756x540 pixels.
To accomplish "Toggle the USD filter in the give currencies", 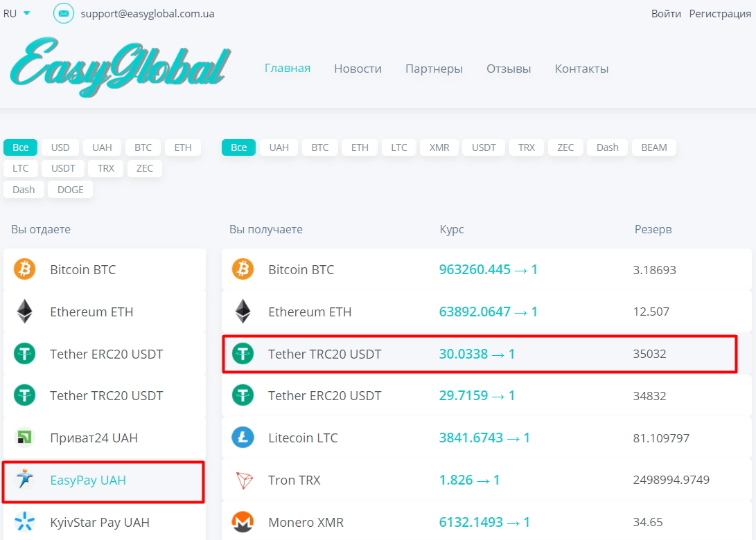I will (60, 147).
